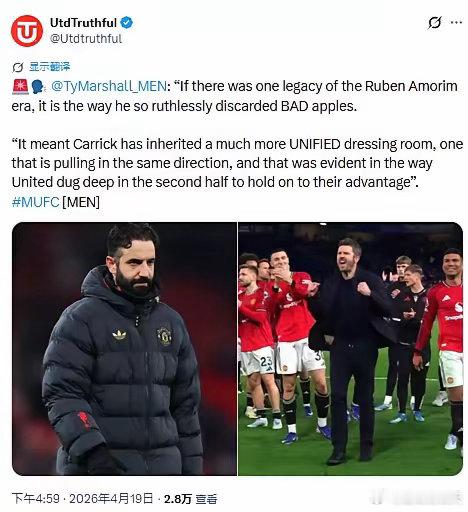Open the #MUFC hashtag
The image size is (468, 512).
pyautogui.click(x=35, y=202)
